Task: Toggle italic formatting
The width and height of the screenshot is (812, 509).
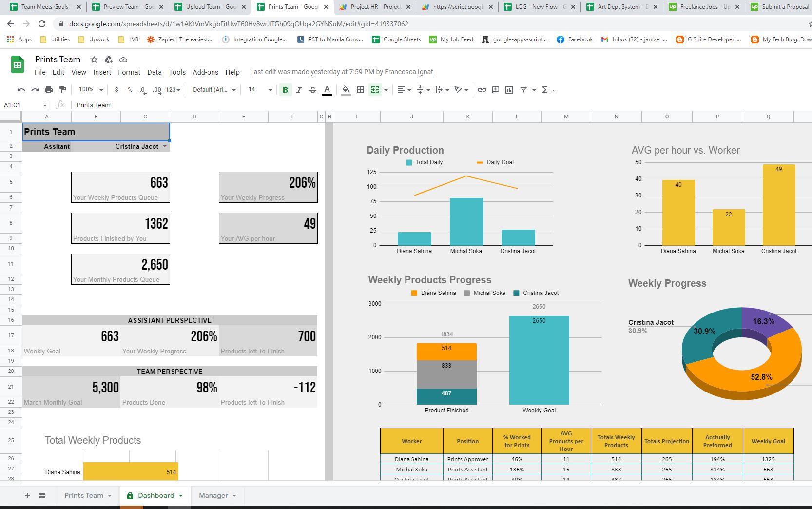Action: point(299,90)
